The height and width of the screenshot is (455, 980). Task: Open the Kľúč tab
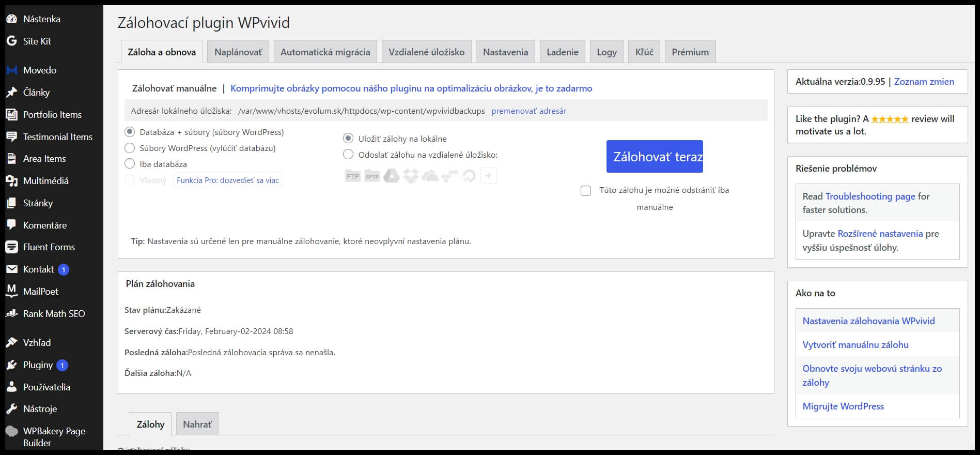pyautogui.click(x=644, y=52)
